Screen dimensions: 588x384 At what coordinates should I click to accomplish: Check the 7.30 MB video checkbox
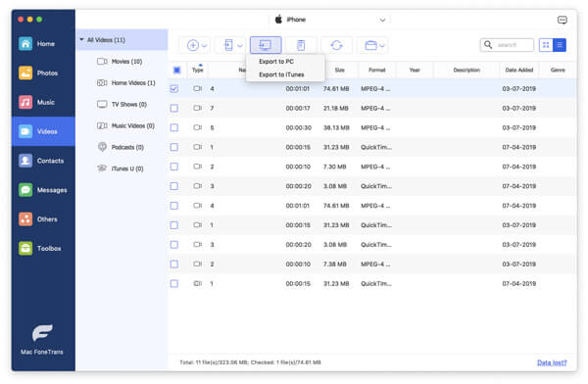coord(174,167)
